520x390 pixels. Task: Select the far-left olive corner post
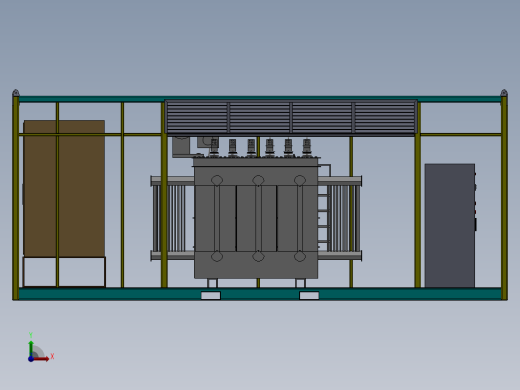click(16, 198)
